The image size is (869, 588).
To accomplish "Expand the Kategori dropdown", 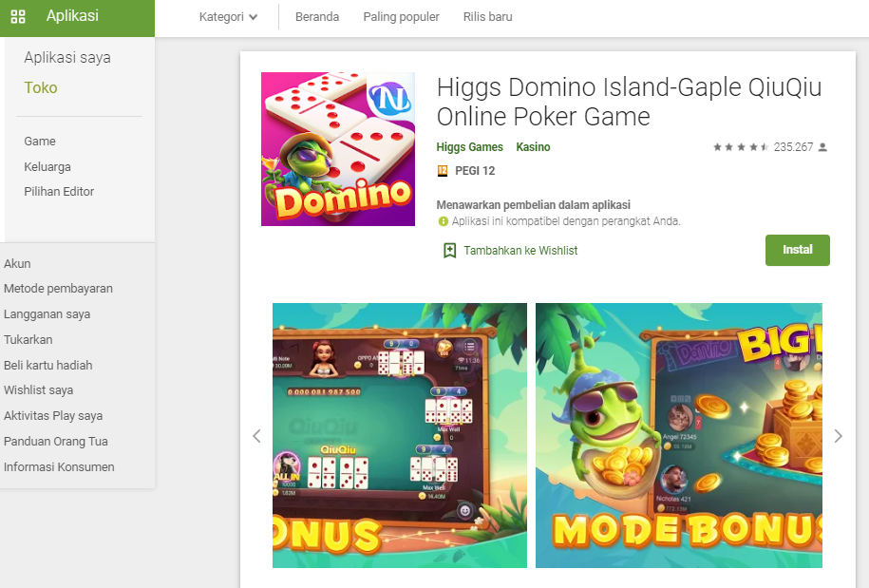I will (228, 17).
